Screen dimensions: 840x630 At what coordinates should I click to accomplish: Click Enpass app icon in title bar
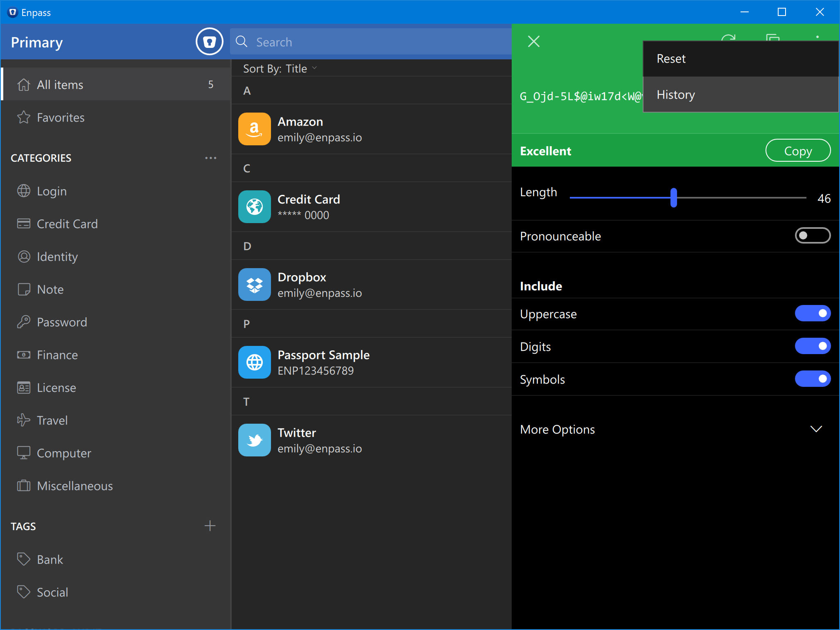tap(13, 12)
